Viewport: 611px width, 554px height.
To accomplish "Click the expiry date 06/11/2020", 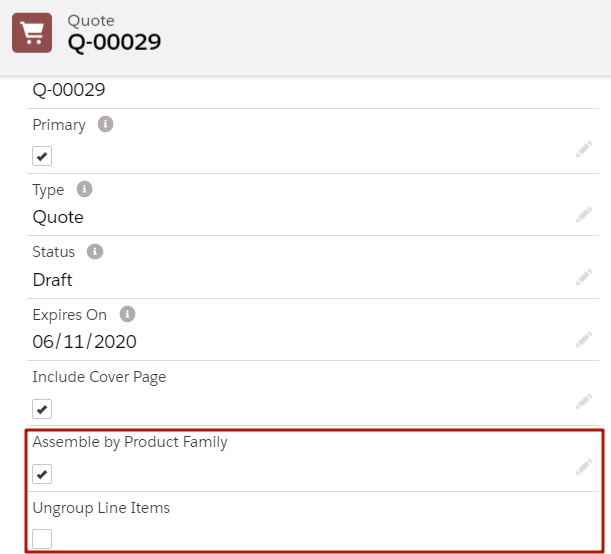I will tap(85, 342).
